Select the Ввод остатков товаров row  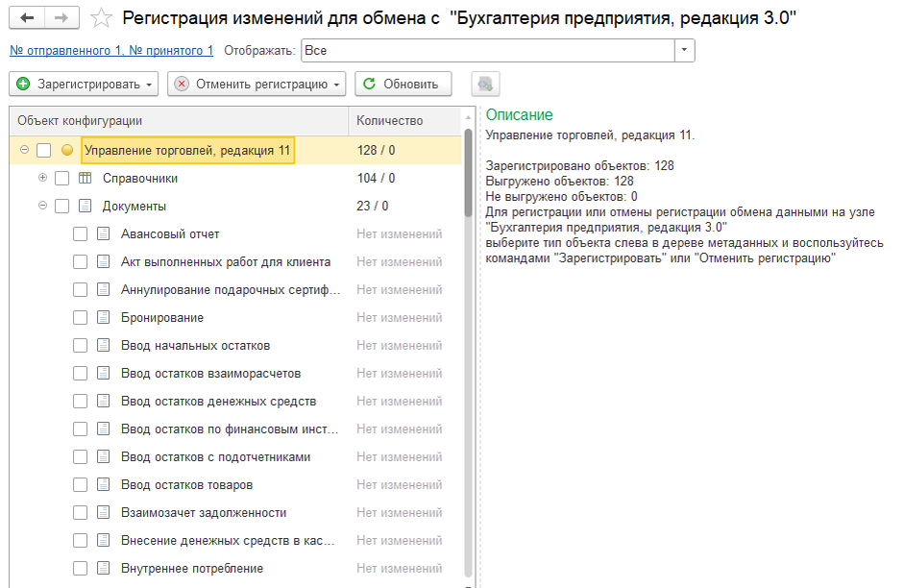235,485
